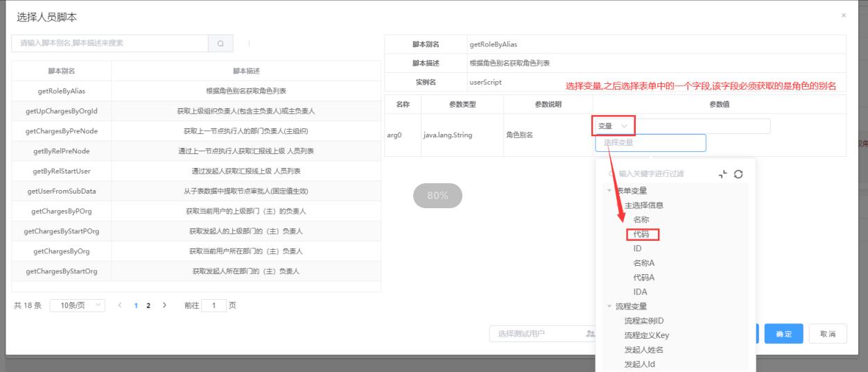Select the ID variable
Image resolution: width=868 pixels, height=372 pixels.
coord(638,248)
